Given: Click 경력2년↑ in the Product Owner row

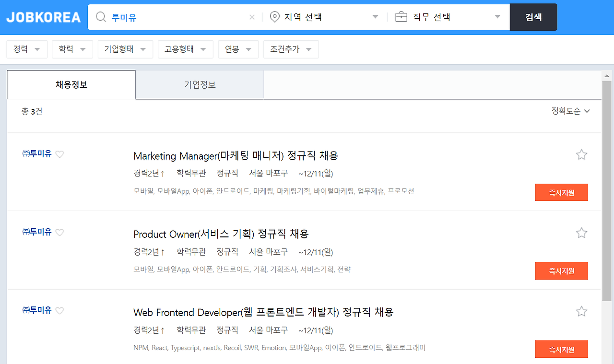Looking at the screenshot, I should click(150, 252).
